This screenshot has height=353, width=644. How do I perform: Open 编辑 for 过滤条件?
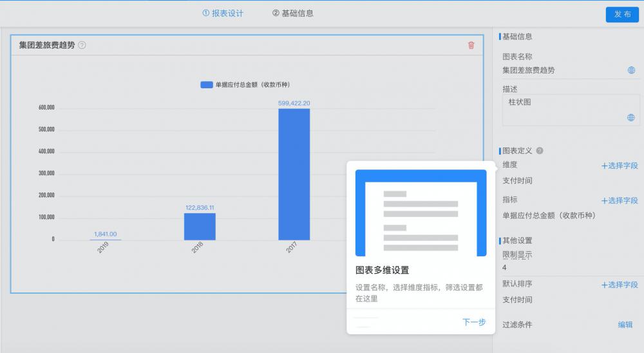pyautogui.click(x=625, y=325)
